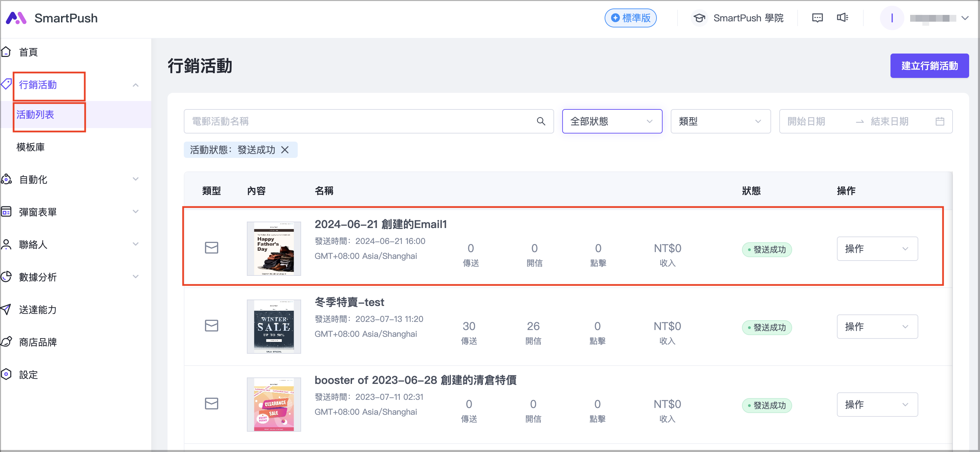
Task: Open the 模板庫 menu item
Action: (31, 147)
